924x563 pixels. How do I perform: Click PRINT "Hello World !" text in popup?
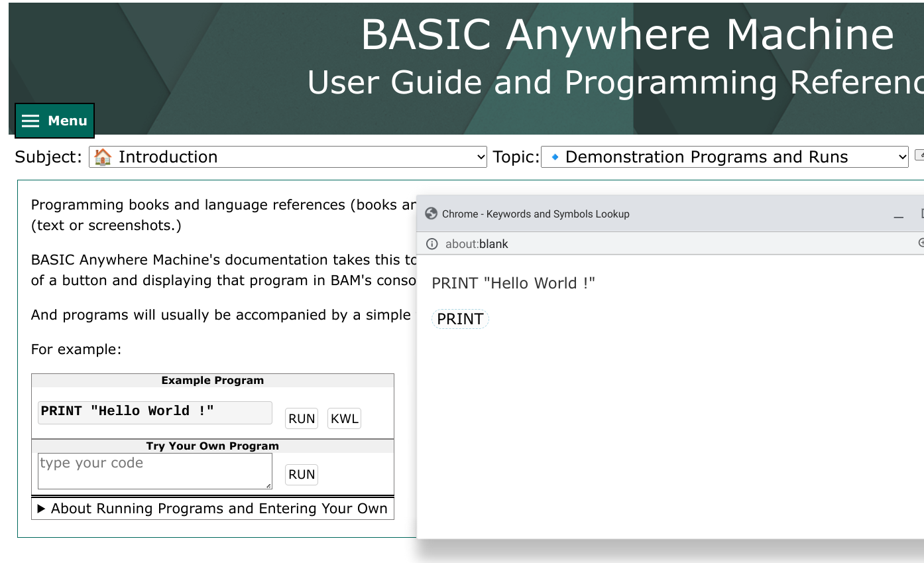514,283
